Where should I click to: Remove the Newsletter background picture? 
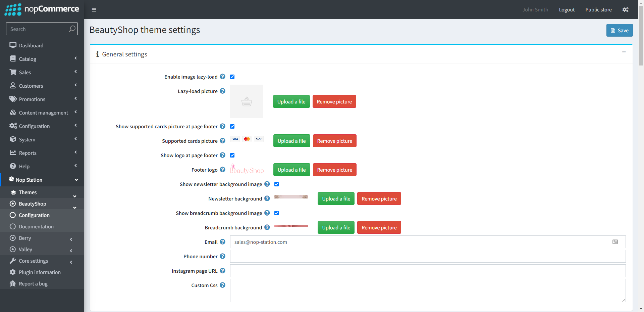click(x=379, y=198)
